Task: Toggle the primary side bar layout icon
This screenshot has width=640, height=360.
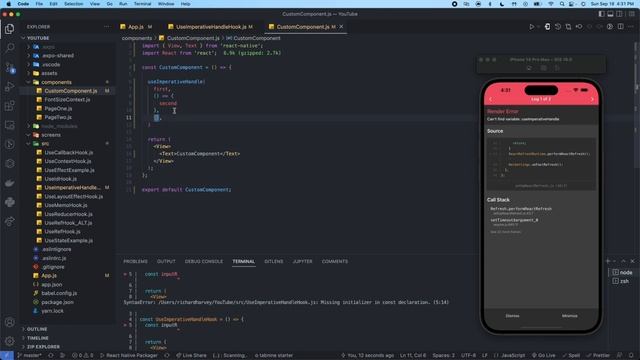Action: point(602,14)
